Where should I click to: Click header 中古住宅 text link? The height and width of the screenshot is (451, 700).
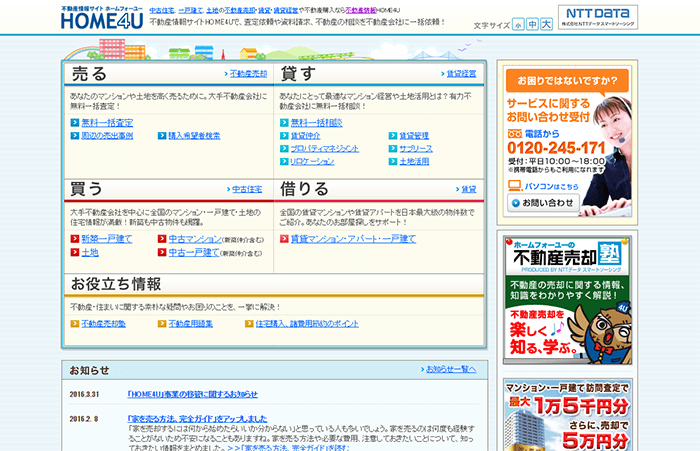pos(162,10)
